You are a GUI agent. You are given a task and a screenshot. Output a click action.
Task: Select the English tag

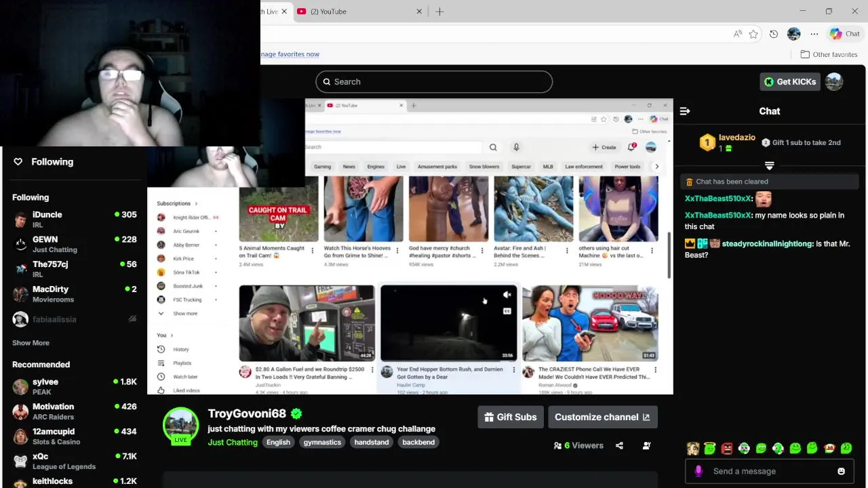[278, 443]
